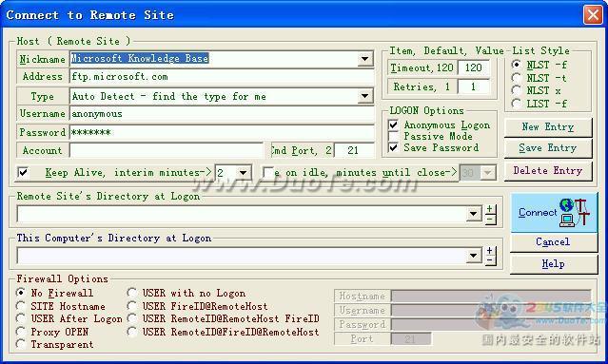
Task: Click the Retries value field
Action: (473, 86)
